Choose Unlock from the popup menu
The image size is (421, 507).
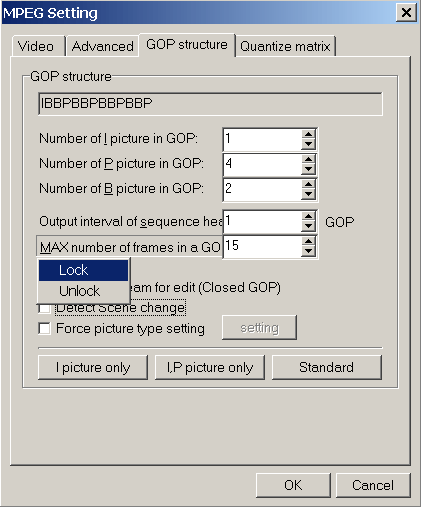[x=83, y=291]
